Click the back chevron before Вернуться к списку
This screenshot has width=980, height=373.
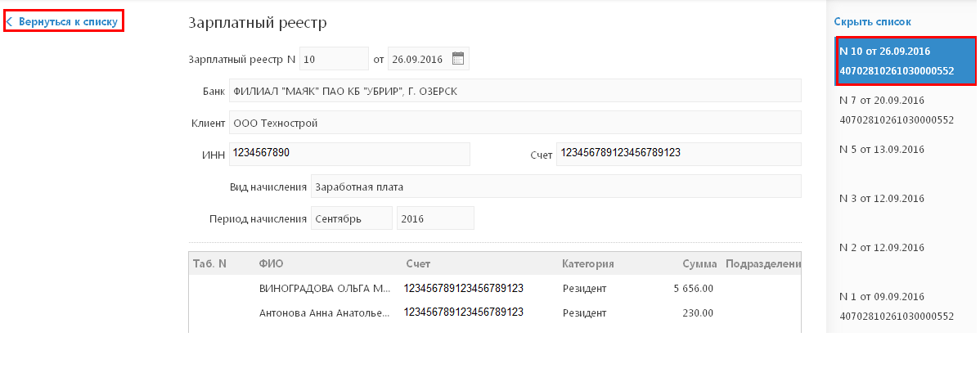pos(9,22)
